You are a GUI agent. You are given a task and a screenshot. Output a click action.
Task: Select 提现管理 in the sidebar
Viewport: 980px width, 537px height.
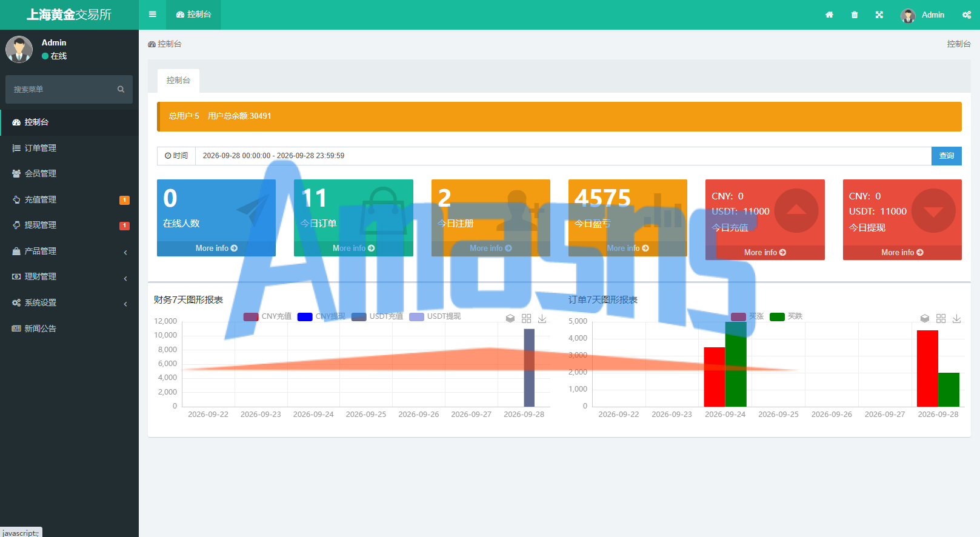point(69,225)
